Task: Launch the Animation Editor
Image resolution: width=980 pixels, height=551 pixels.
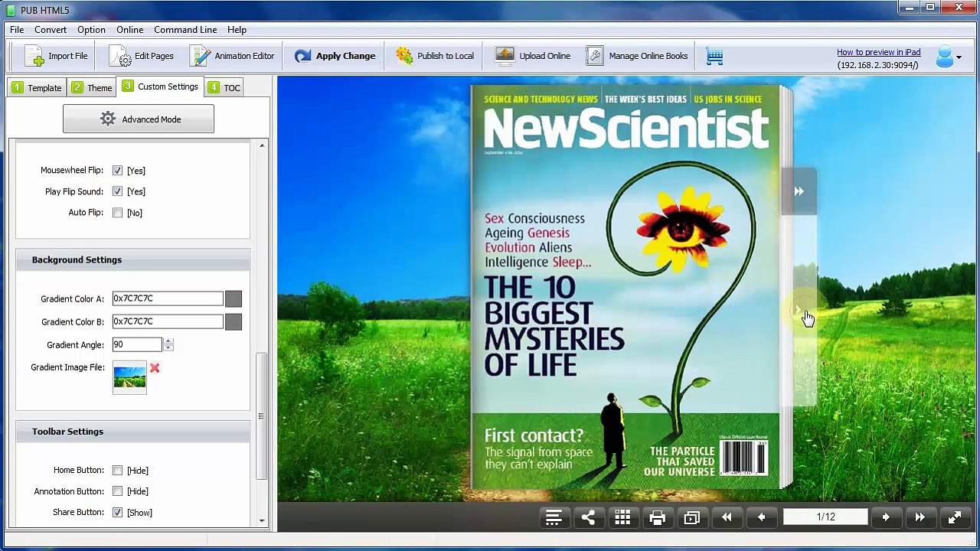Action: click(x=232, y=56)
